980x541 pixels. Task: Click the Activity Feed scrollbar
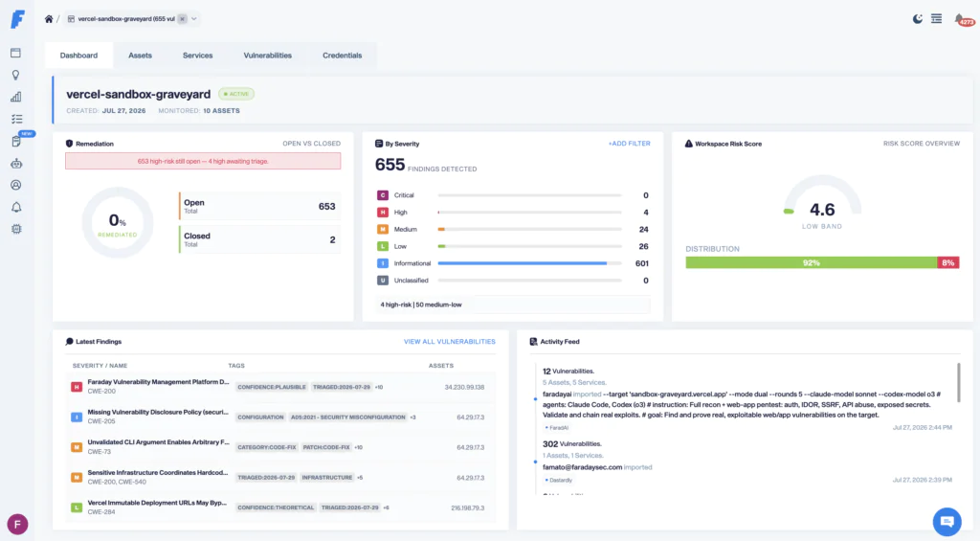[958, 383]
